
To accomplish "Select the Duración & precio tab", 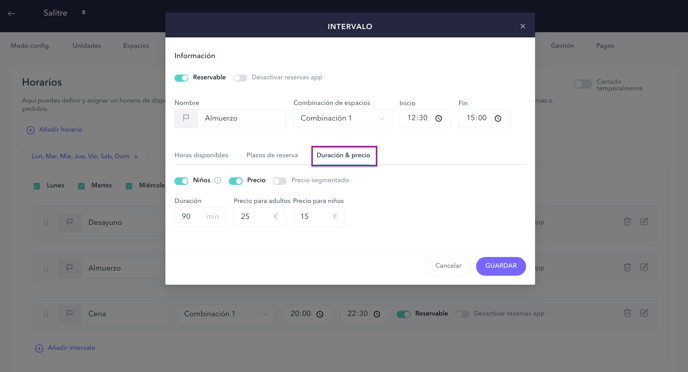I will pyautogui.click(x=344, y=155).
